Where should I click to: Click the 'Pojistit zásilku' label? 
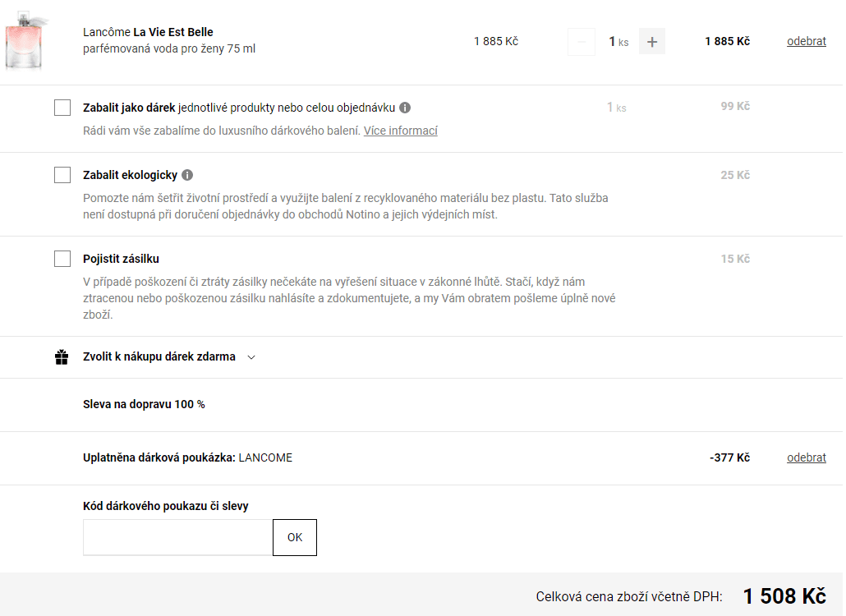click(x=121, y=259)
